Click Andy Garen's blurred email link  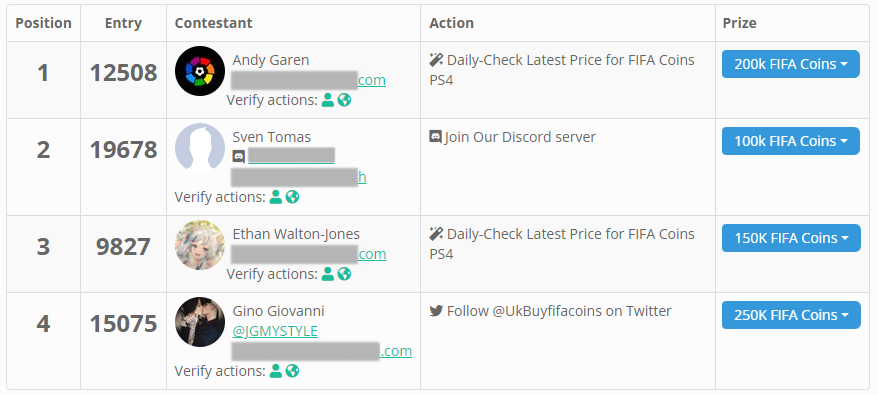(x=309, y=80)
